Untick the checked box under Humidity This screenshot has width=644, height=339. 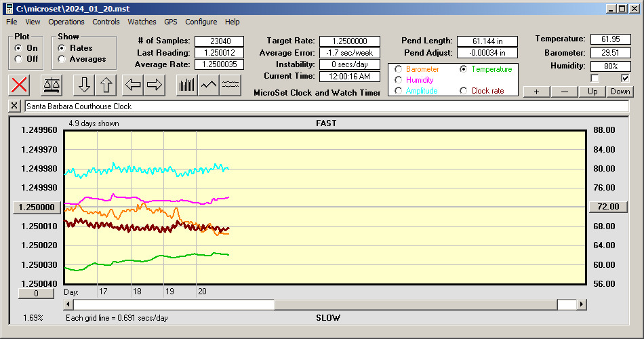pos(625,78)
